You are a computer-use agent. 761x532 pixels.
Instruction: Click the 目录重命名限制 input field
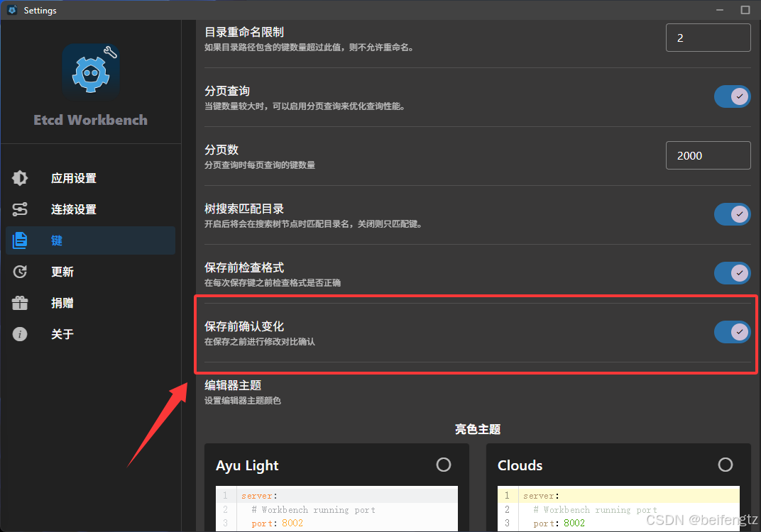708,38
